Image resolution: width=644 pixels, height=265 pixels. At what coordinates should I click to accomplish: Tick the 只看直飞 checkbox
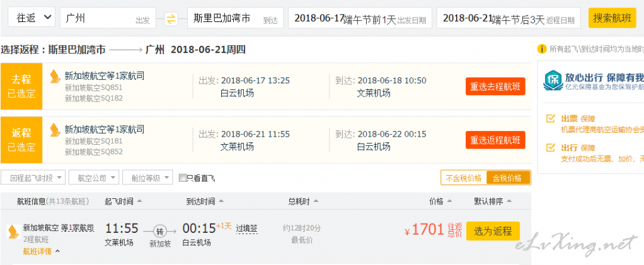click(183, 178)
